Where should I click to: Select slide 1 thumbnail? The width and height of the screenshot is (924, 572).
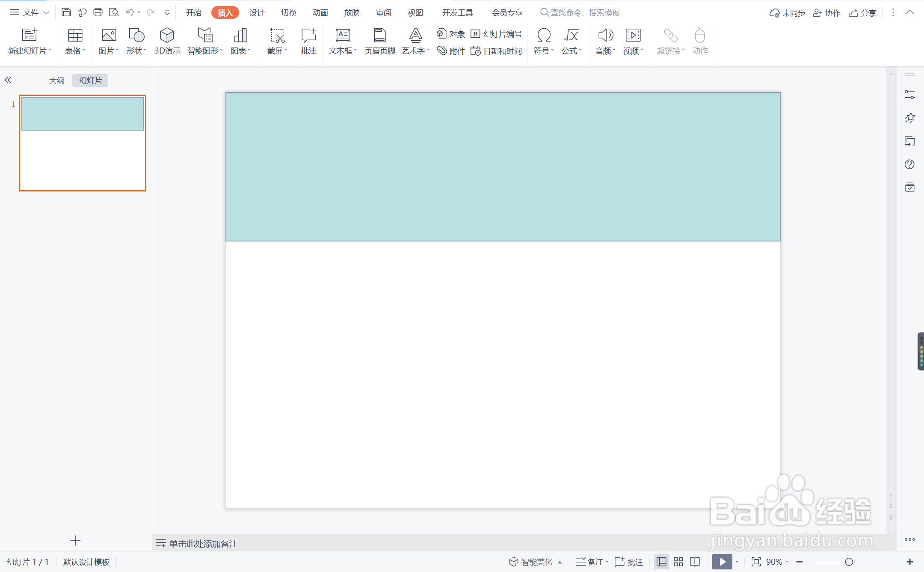pyautogui.click(x=83, y=143)
